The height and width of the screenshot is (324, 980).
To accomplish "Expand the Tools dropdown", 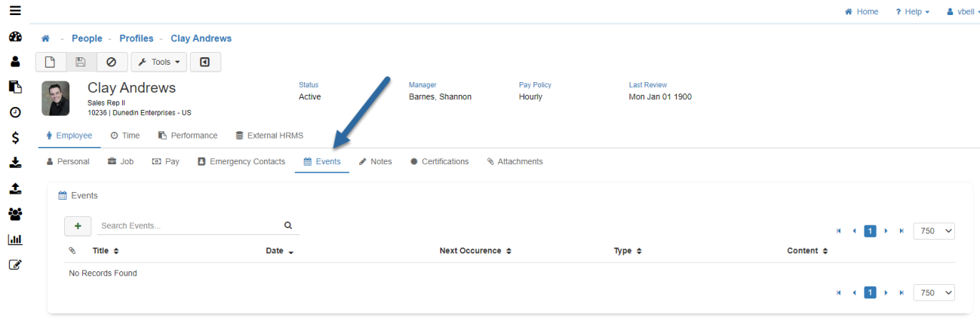I will [x=158, y=62].
